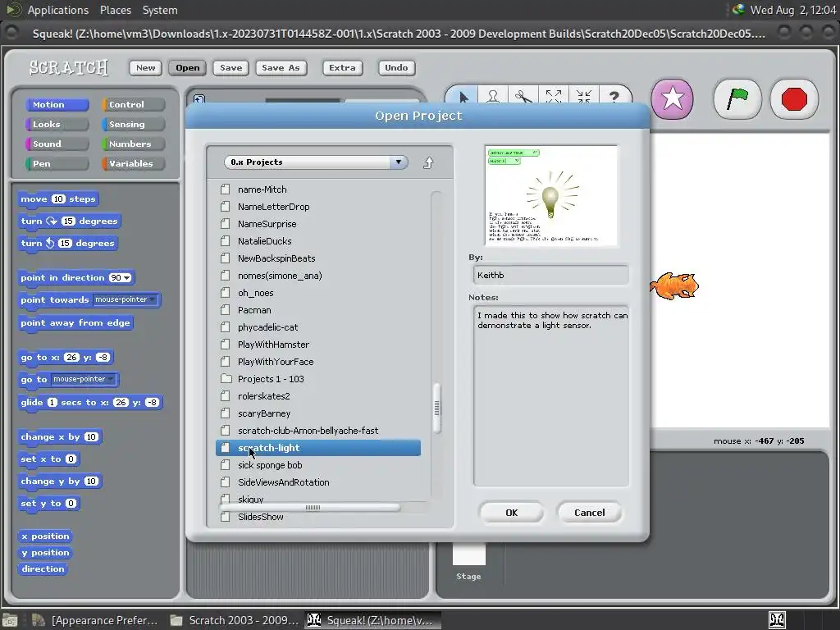Click the Extra button

[342, 67]
